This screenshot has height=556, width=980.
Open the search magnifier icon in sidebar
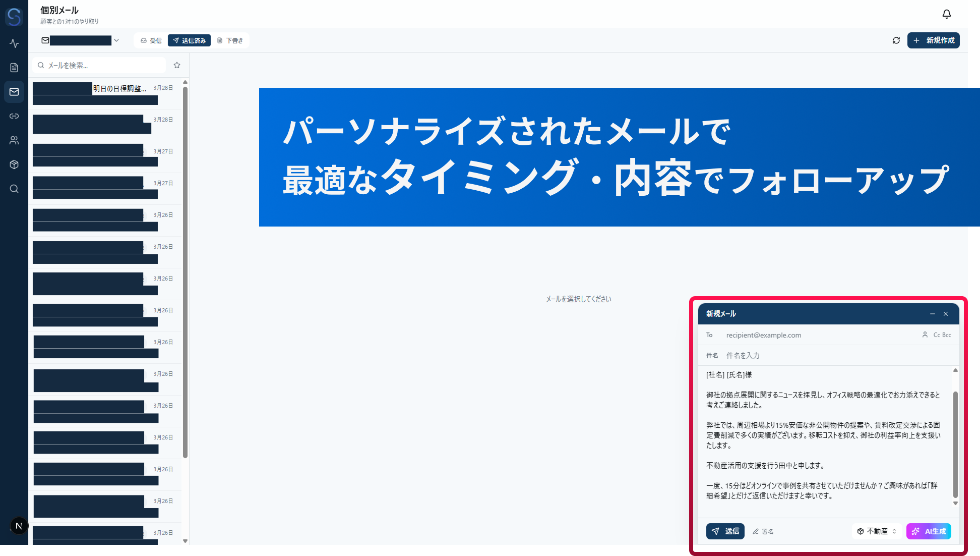14,189
